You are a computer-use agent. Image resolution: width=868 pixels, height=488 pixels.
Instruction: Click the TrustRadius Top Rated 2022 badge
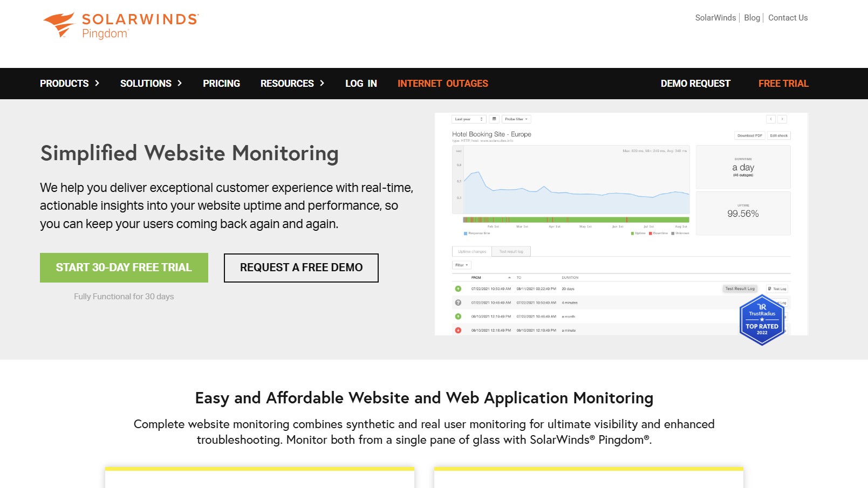(x=762, y=320)
